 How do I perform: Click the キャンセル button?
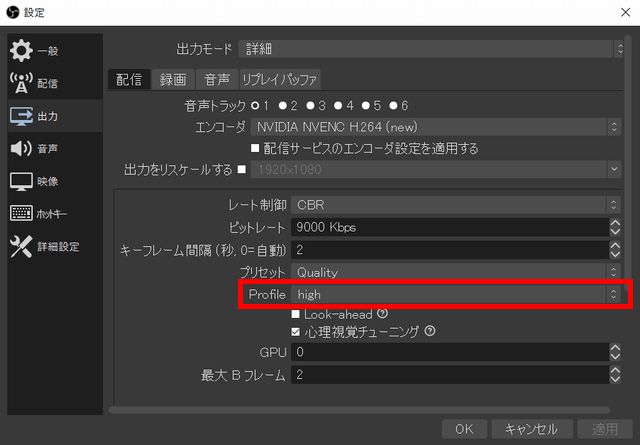[531, 429]
